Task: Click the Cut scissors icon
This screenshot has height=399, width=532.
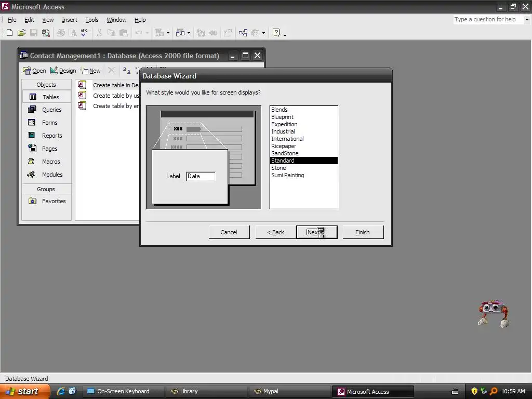Action: 99,33
